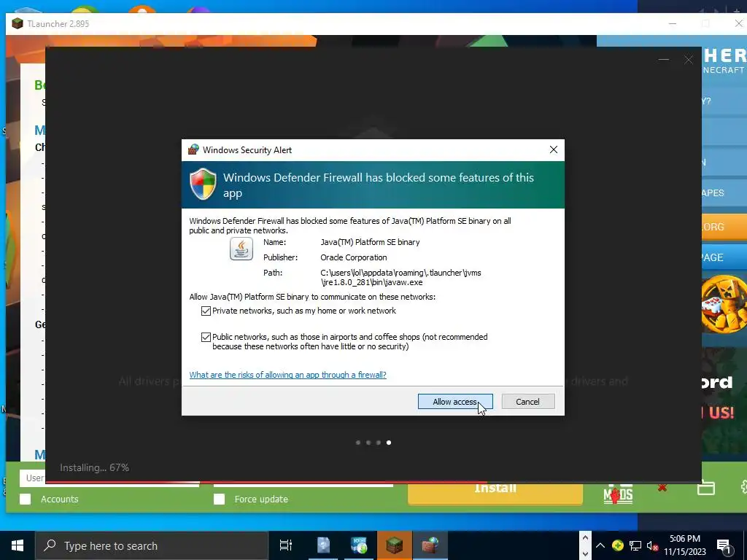Toggle the Accounts checkbox in TLauncher
The width and height of the screenshot is (747, 560).
pos(26,499)
